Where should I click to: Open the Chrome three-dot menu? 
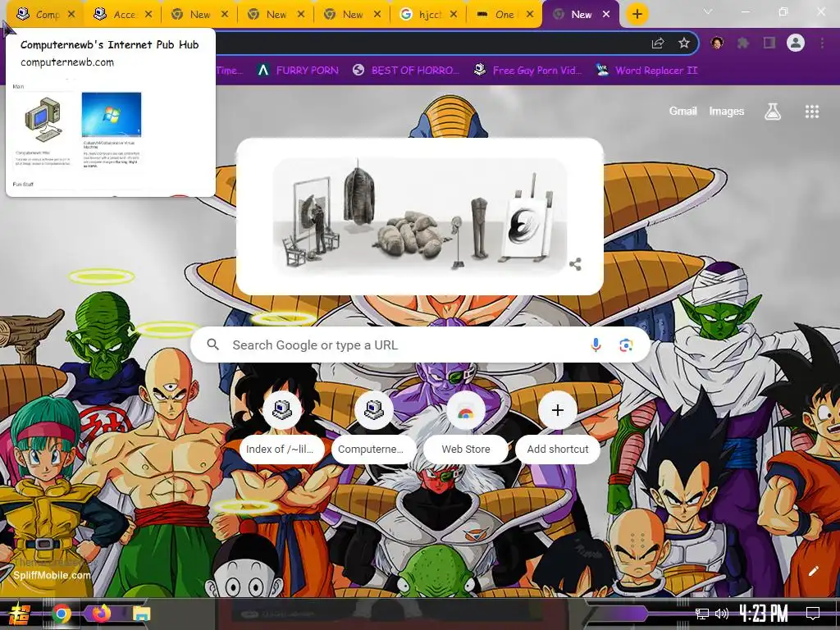(x=822, y=43)
